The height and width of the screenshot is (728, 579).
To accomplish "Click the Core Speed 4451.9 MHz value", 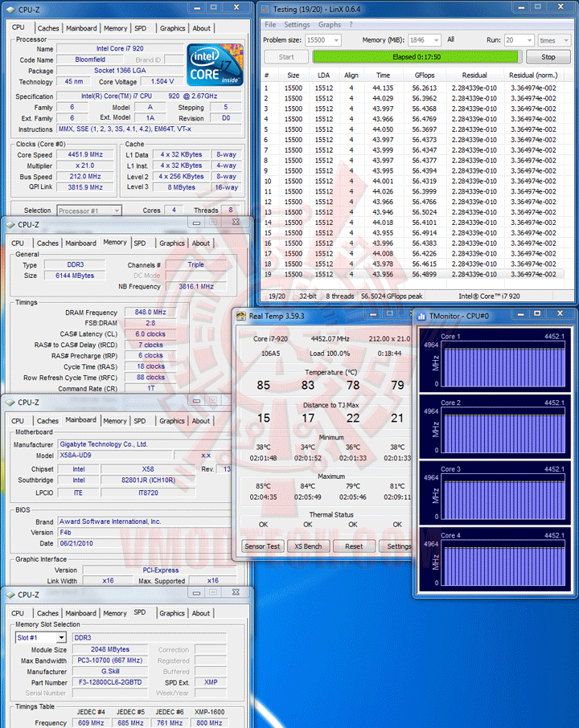I will [85, 154].
